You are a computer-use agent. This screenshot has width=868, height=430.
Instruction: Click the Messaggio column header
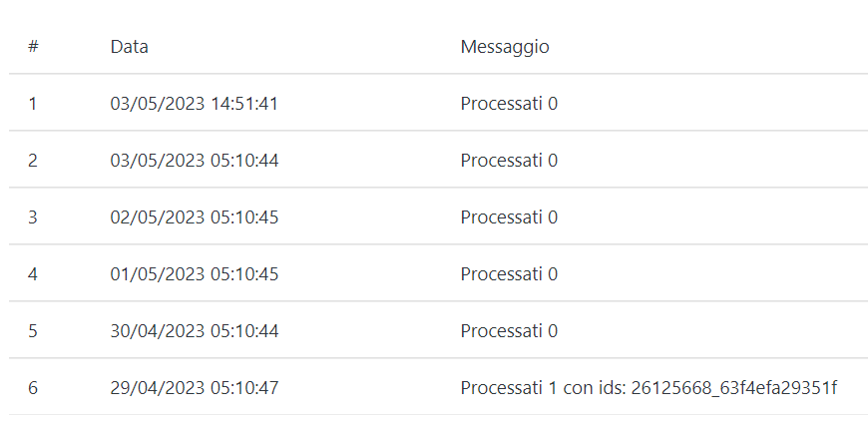tap(505, 47)
